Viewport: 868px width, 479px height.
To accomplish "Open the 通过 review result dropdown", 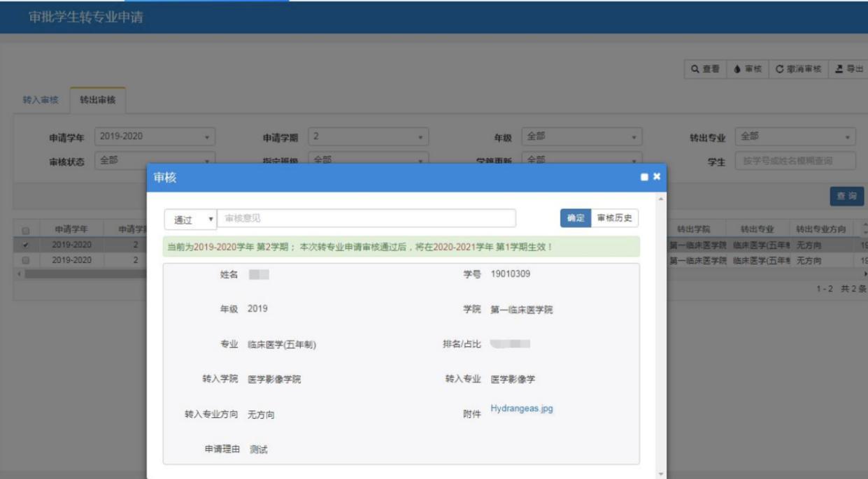I will click(x=190, y=220).
